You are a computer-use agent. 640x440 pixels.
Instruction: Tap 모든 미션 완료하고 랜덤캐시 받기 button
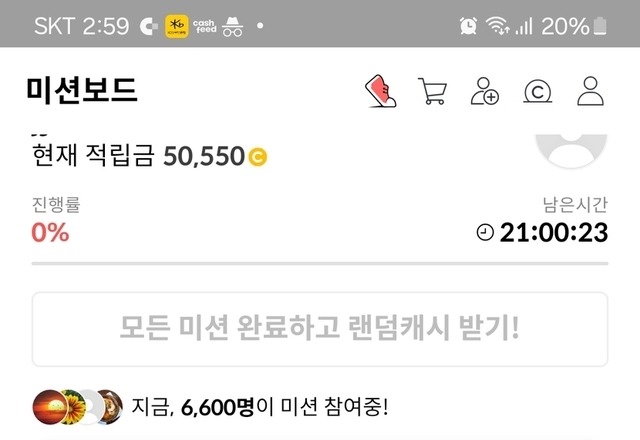coord(320,329)
